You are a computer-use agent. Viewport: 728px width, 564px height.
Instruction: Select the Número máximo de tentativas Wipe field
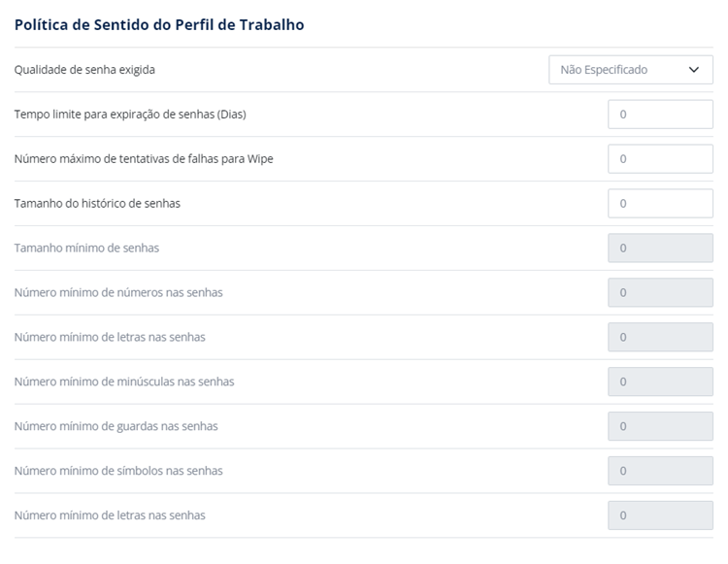[x=660, y=159]
